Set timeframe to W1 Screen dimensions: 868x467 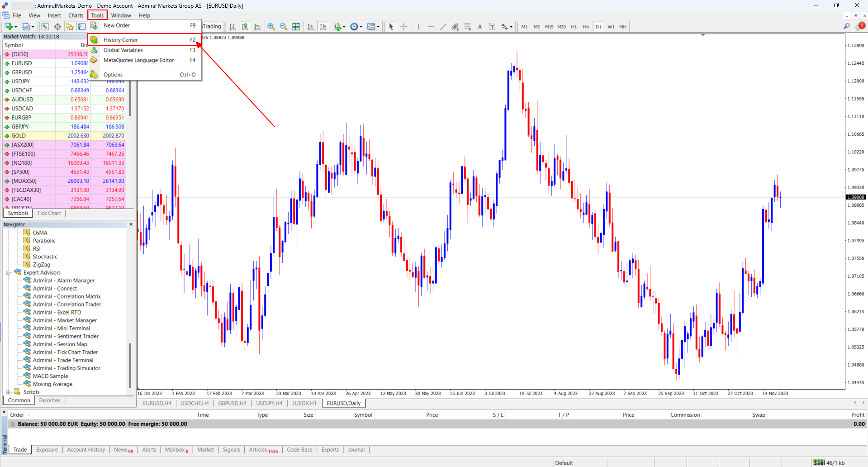611,27
